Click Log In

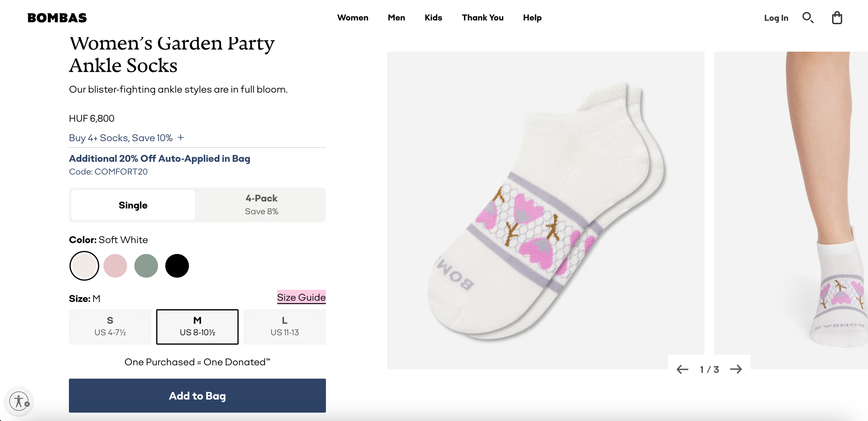click(x=776, y=18)
